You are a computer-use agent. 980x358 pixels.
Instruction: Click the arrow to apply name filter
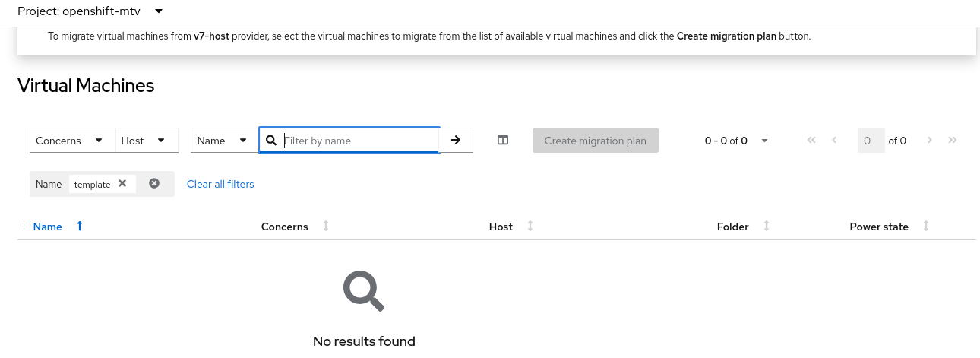point(456,141)
